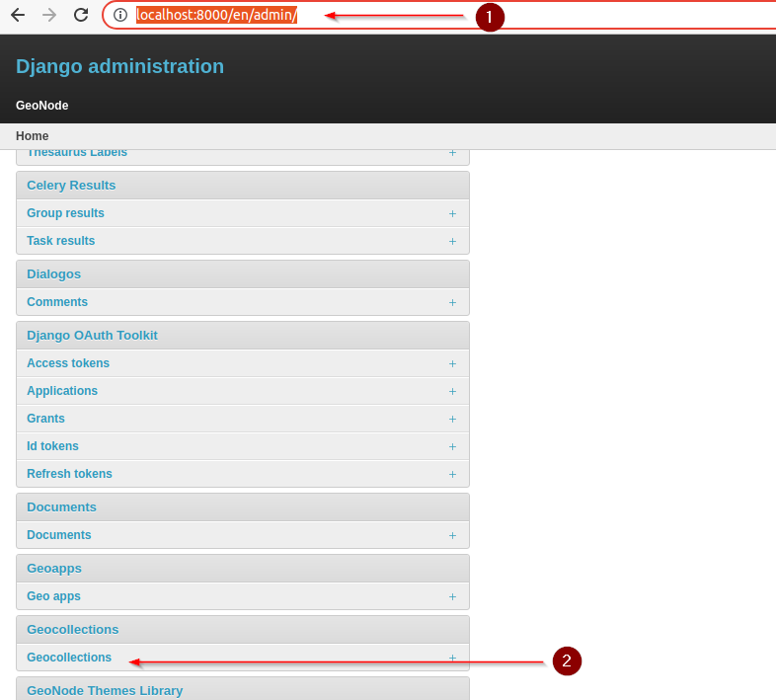Open the Celery Results section heading
This screenshot has height=700, width=776.
[71, 186]
